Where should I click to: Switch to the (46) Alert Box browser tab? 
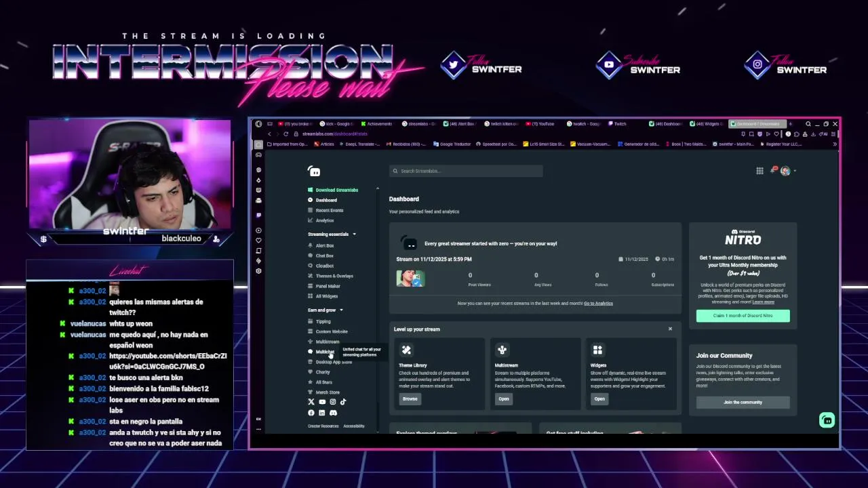(460, 124)
